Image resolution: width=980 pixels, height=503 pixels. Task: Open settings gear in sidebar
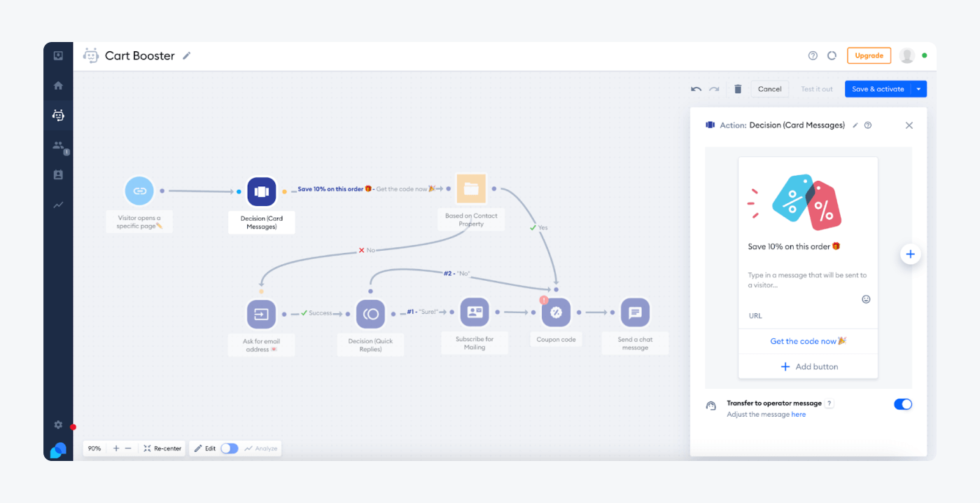[58, 425]
